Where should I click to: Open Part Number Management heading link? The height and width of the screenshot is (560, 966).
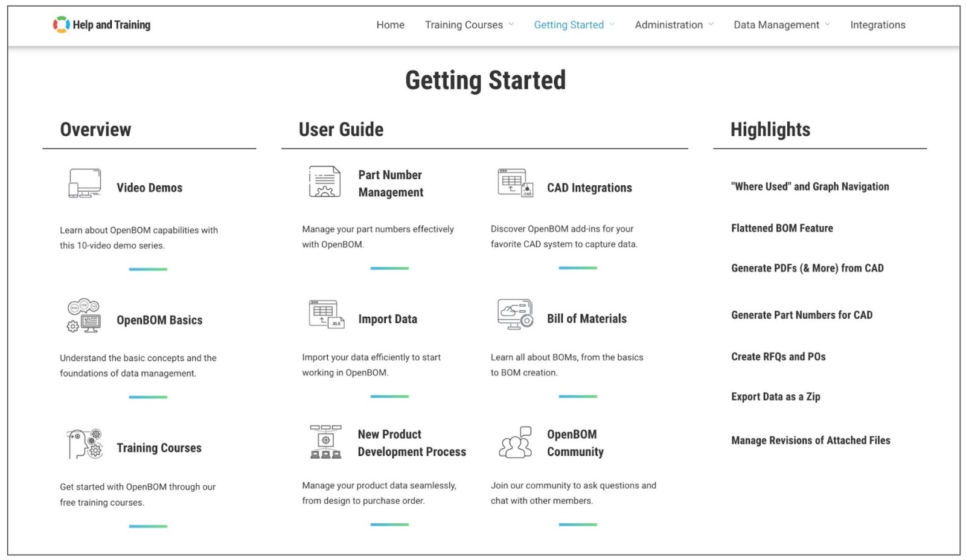(391, 183)
